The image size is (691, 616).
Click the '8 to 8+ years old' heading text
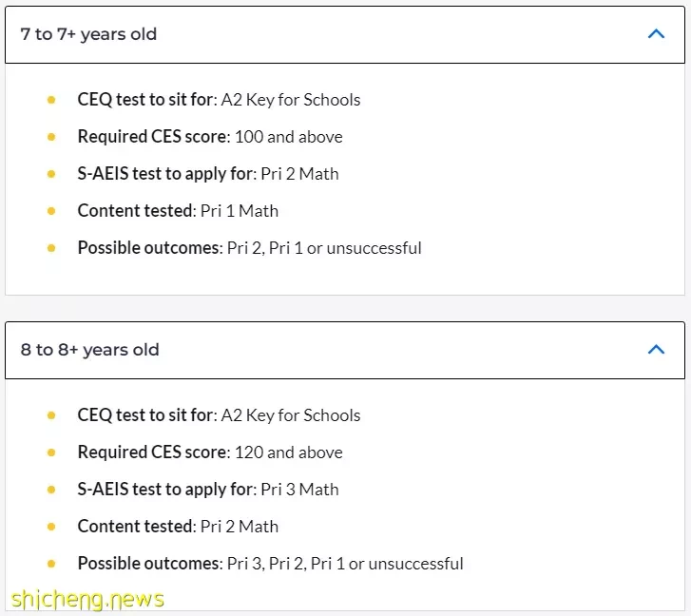click(x=89, y=350)
